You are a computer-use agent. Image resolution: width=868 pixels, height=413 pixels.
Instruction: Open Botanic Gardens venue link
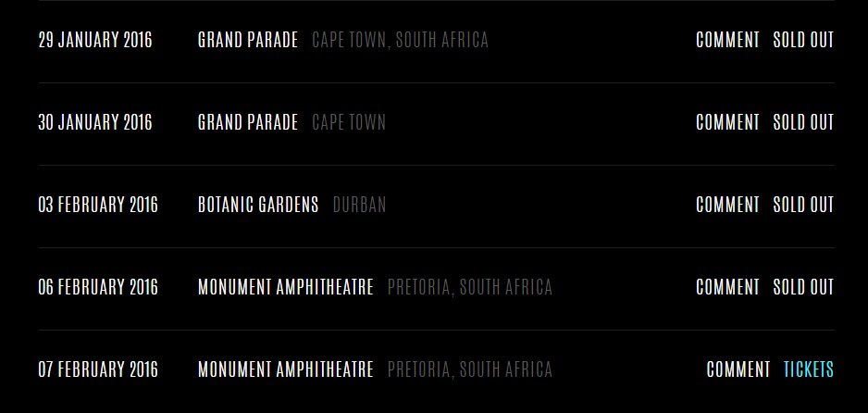click(x=258, y=205)
